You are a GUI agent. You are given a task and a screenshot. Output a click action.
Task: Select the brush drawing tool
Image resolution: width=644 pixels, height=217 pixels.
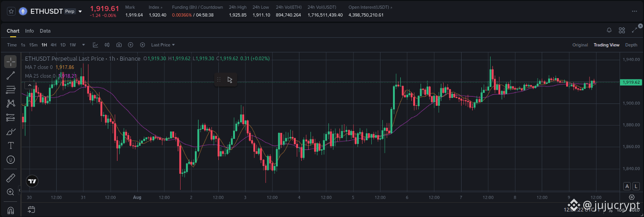click(x=11, y=132)
